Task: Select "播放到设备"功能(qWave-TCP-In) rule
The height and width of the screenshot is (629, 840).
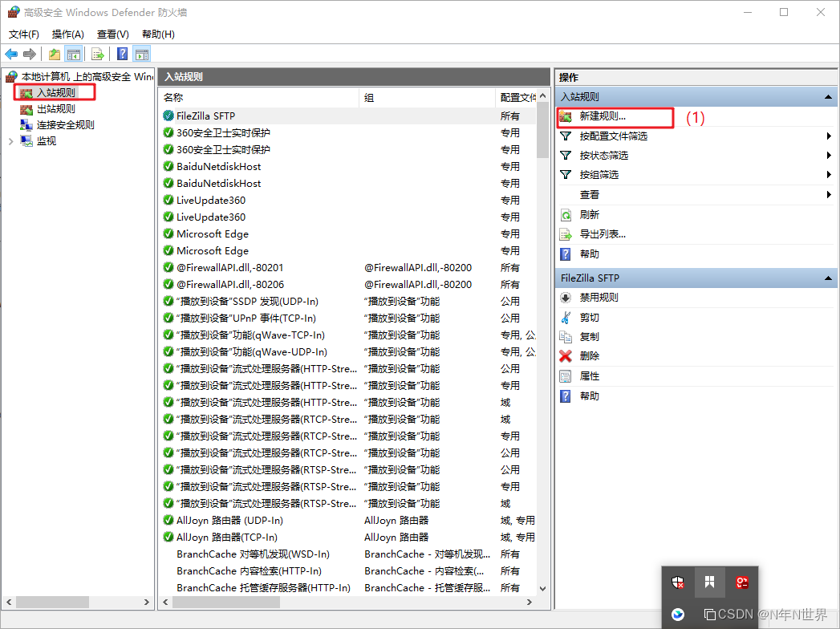Action: [348, 335]
